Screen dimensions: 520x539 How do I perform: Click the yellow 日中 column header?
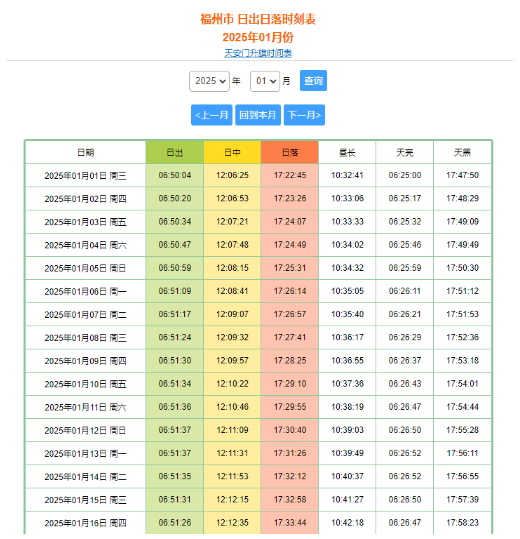click(232, 152)
